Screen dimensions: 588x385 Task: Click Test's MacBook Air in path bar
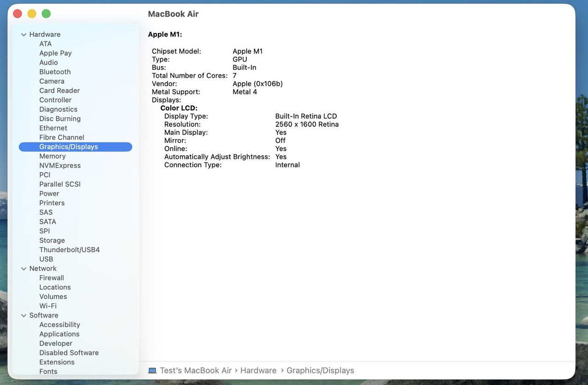pos(196,370)
